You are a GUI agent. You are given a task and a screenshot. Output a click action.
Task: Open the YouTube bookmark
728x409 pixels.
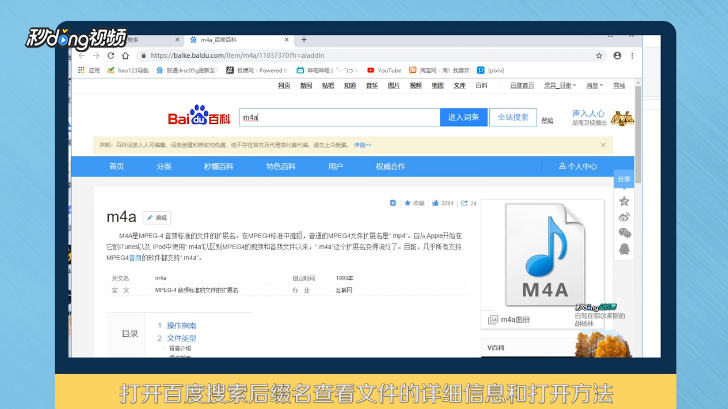tap(384, 71)
